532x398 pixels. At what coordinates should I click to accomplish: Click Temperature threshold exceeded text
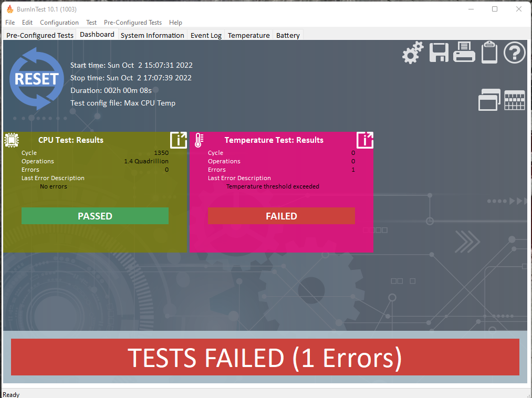[x=273, y=186]
